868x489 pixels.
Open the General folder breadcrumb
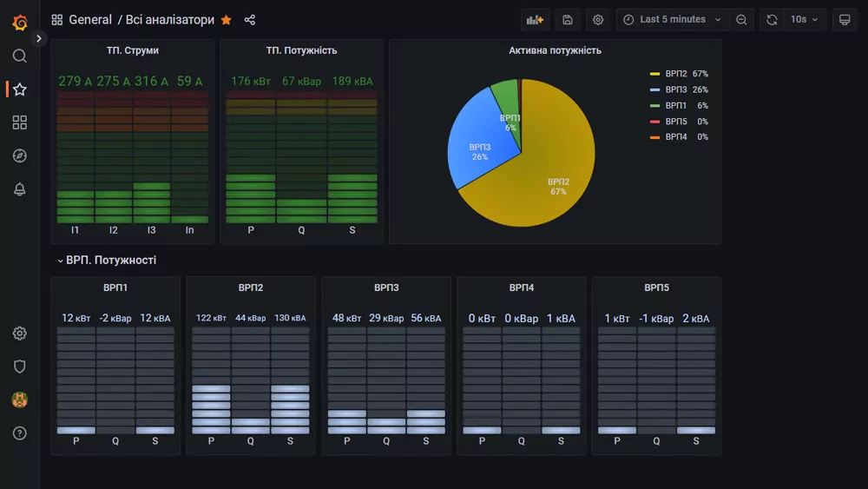pyautogui.click(x=90, y=20)
